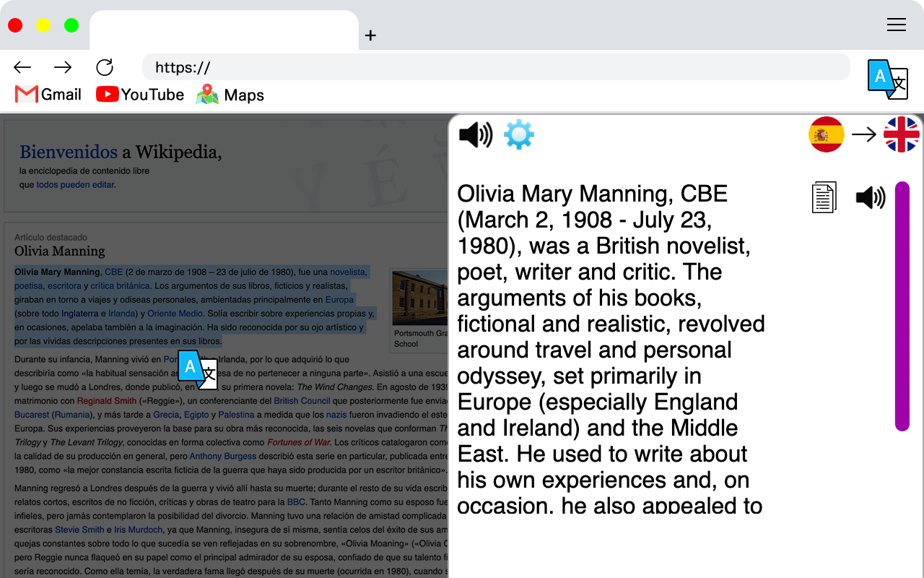Open the red "Reginald Smith" link

[x=107, y=401]
